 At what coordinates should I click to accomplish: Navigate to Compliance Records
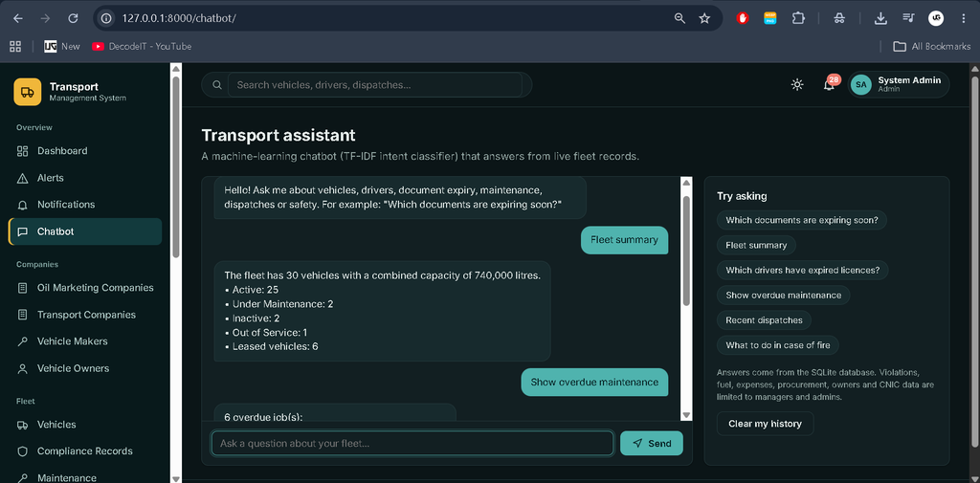[x=85, y=451]
